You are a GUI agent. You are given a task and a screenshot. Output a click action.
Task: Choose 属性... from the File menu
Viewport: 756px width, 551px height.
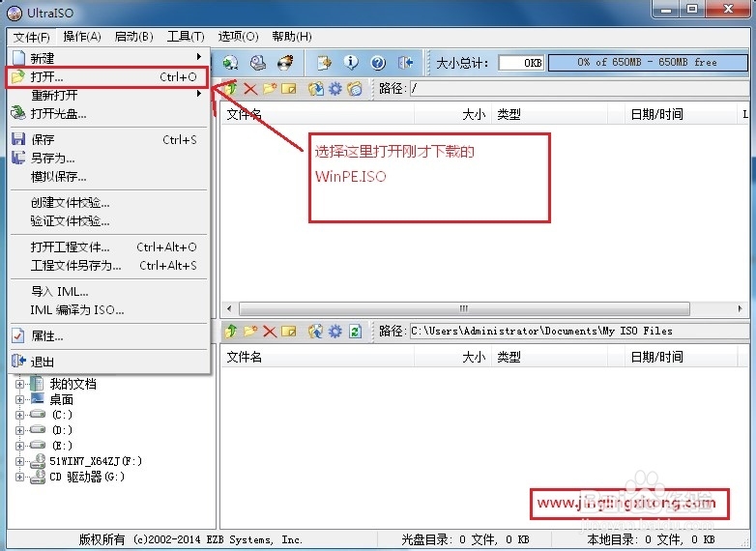click(108, 335)
